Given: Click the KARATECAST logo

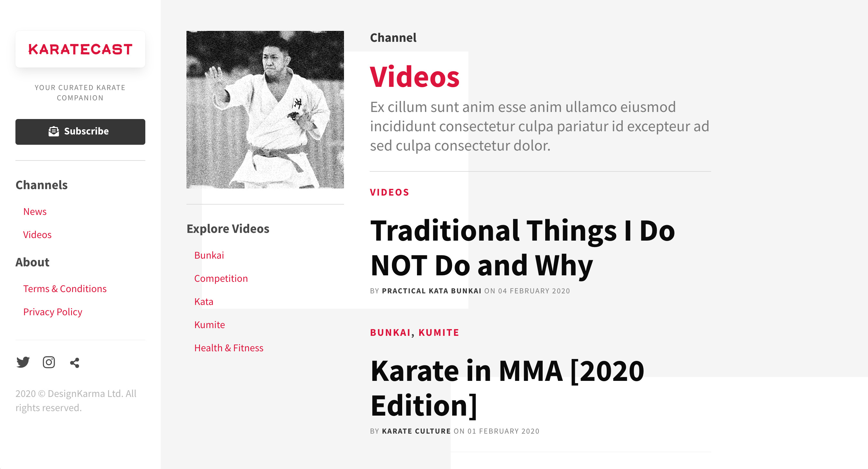Looking at the screenshot, I should (x=80, y=49).
